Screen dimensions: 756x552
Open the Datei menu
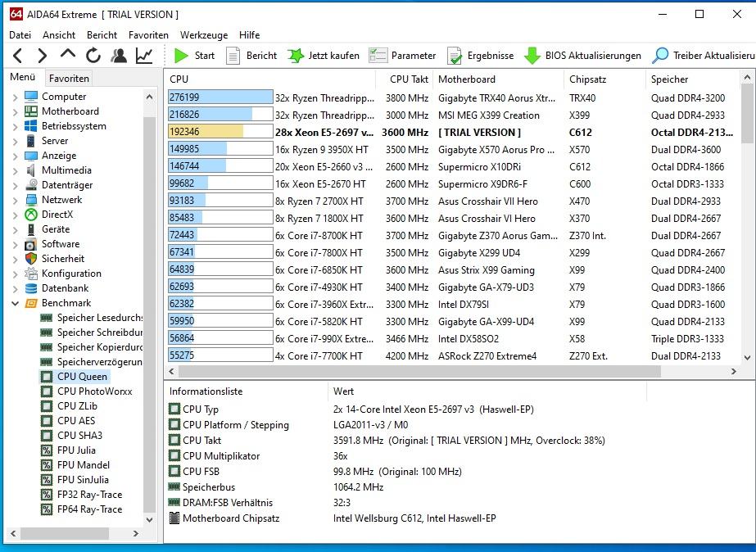(20, 34)
